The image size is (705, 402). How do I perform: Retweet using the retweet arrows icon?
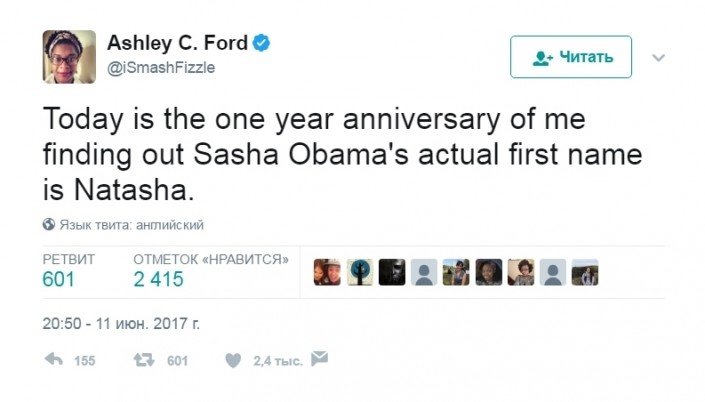tap(144, 360)
